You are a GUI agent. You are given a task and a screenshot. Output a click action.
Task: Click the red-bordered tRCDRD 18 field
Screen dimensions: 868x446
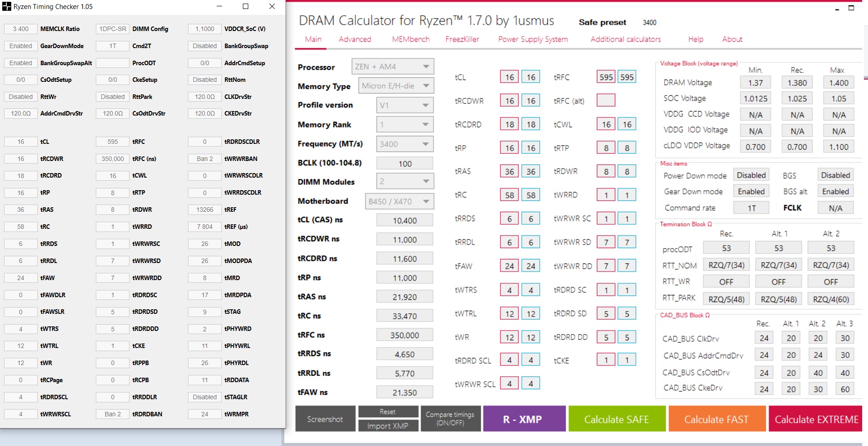click(510, 124)
